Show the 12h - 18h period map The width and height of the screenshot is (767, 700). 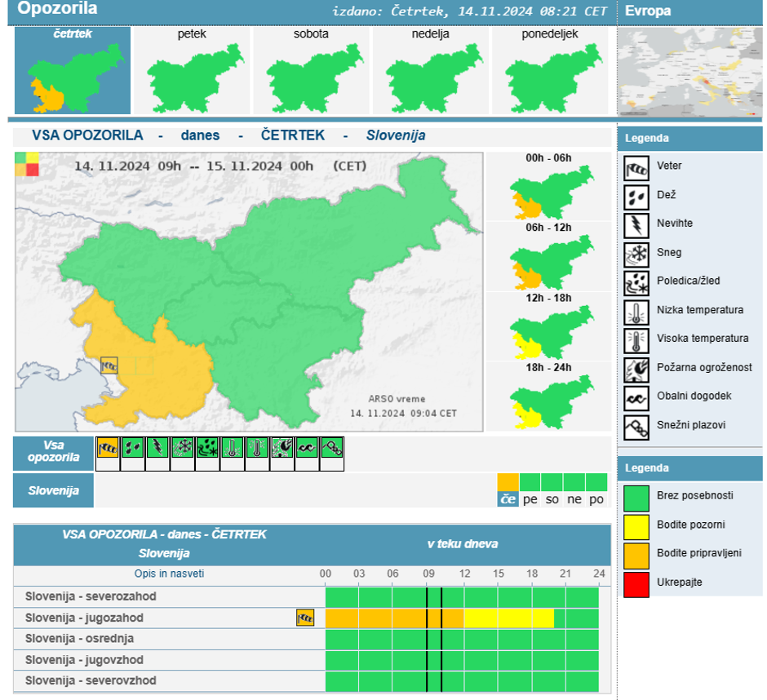pyautogui.click(x=549, y=332)
